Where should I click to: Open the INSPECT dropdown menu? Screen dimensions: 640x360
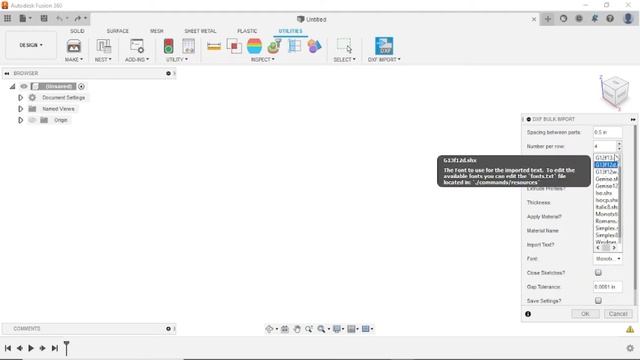(x=262, y=60)
